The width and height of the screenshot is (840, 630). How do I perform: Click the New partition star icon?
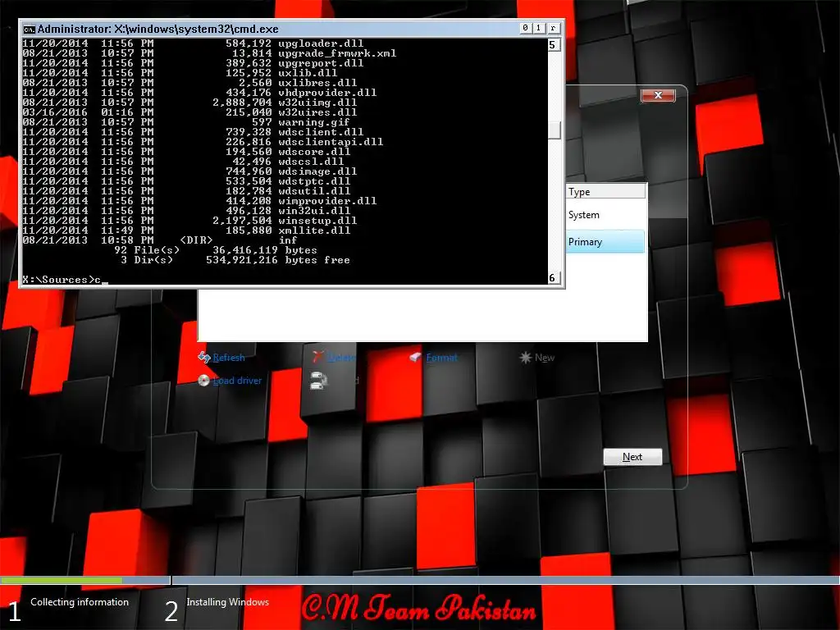click(x=526, y=358)
